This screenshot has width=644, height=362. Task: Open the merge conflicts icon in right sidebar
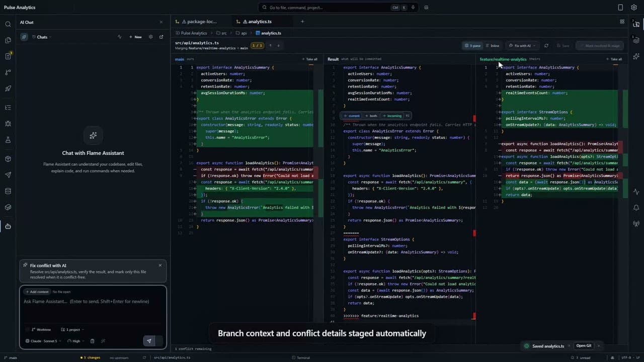tap(636, 24)
